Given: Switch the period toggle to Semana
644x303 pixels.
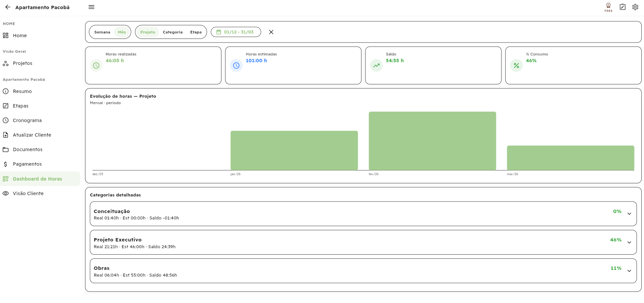Looking at the screenshot, I should (x=102, y=32).
